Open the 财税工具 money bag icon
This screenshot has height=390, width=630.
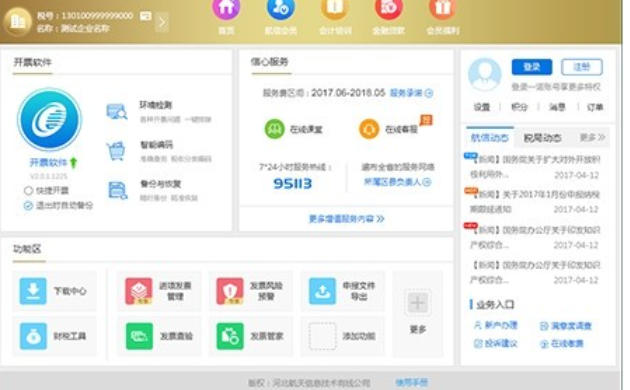33,336
